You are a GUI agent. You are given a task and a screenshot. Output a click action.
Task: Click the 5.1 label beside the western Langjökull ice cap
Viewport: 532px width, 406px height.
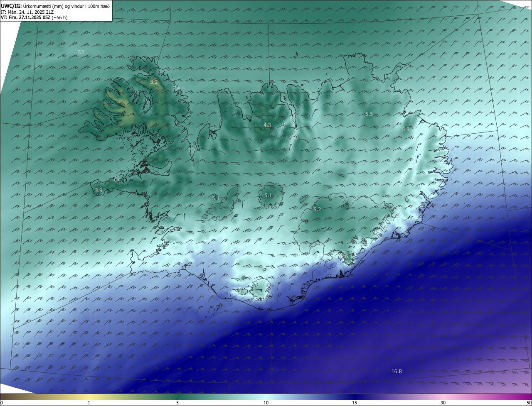click(216, 198)
